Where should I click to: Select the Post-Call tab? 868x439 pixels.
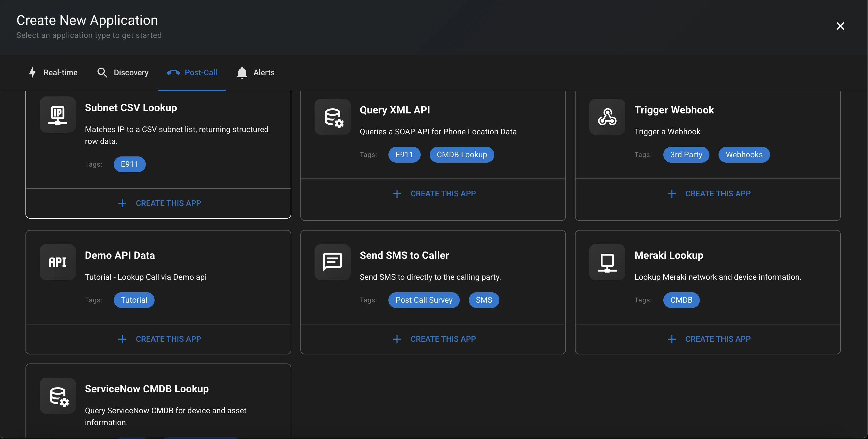coord(192,73)
